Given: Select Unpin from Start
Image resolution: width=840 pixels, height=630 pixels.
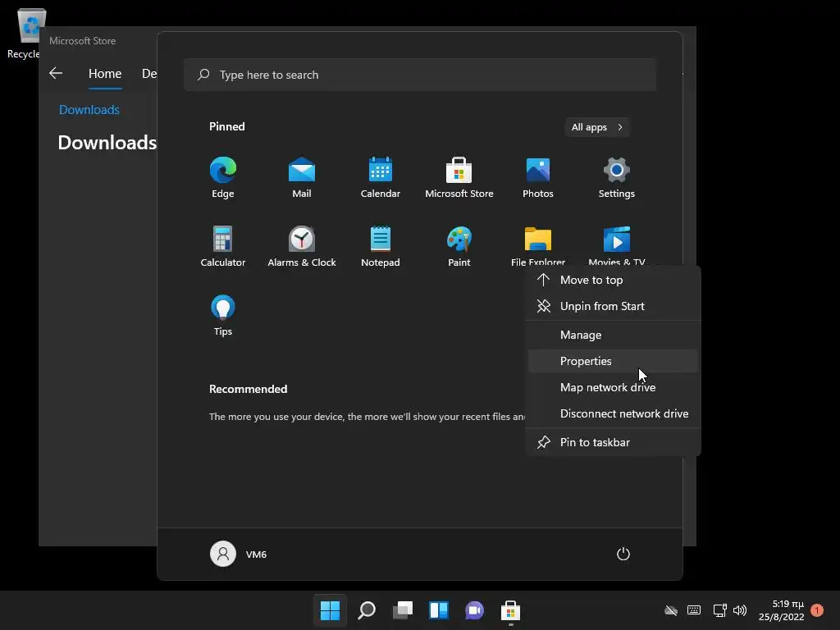Looking at the screenshot, I should tap(613, 306).
